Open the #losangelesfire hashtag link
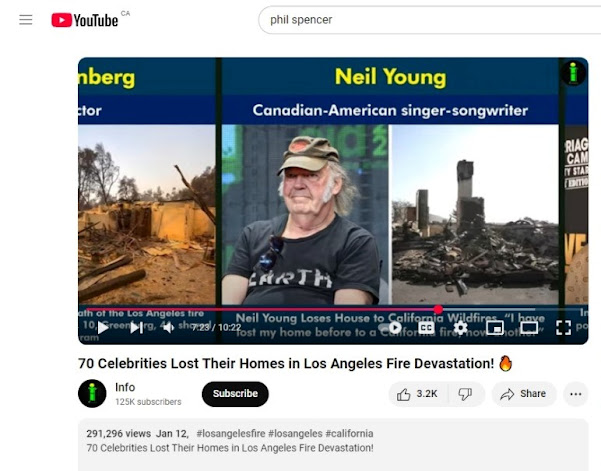601x471 pixels. coord(231,433)
